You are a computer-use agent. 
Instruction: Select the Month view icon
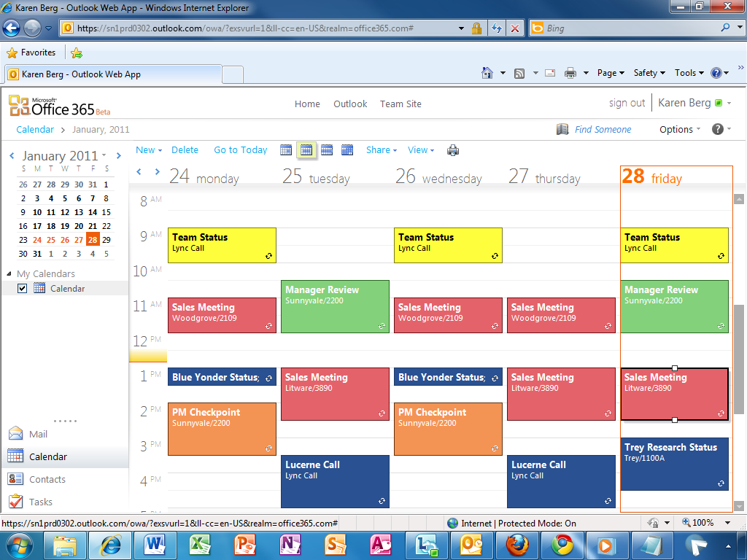(347, 150)
